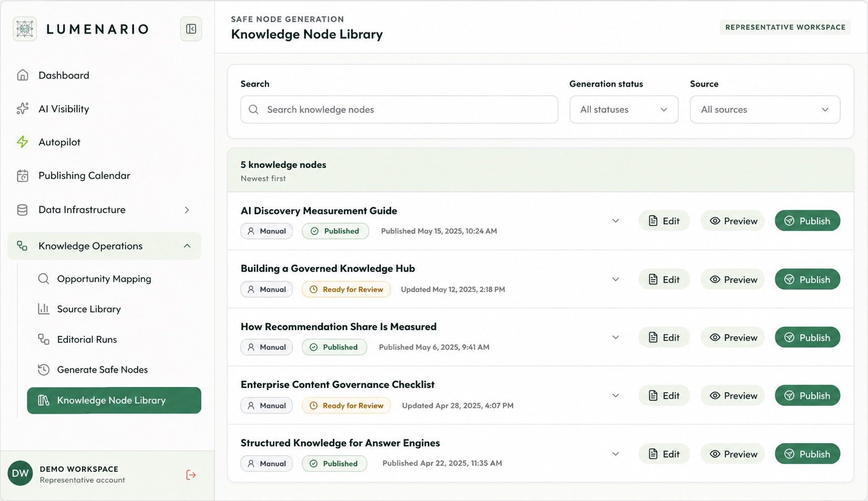This screenshot has height=501, width=868.
Task: Edit How Recommendation Share Is Measured
Action: (664, 337)
